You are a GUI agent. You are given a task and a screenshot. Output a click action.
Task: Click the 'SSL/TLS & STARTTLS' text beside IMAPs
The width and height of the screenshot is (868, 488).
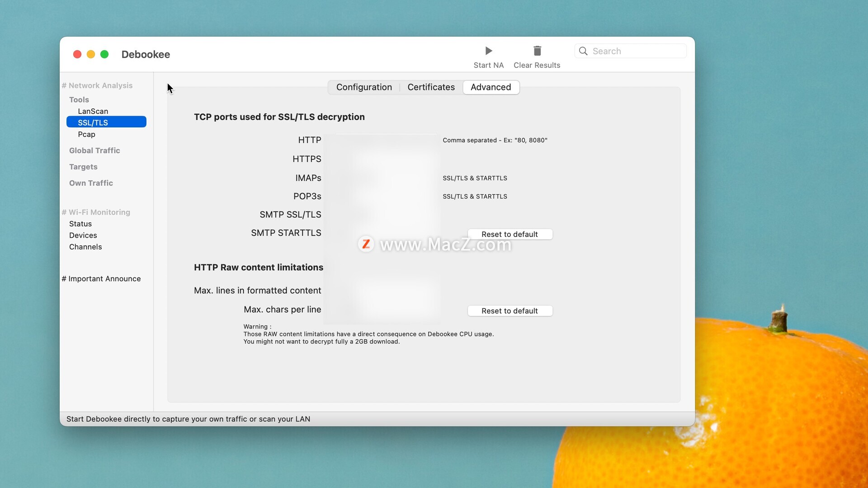(475, 178)
